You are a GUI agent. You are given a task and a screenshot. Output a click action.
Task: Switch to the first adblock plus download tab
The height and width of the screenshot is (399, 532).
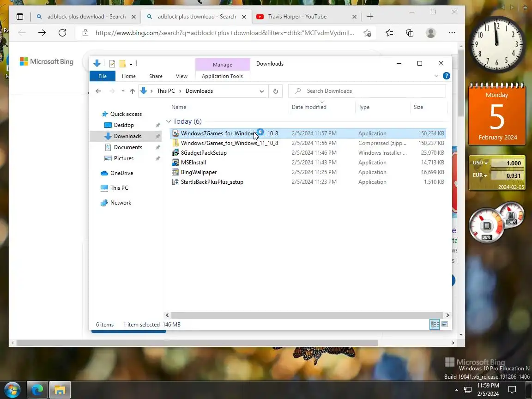click(x=86, y=17)
